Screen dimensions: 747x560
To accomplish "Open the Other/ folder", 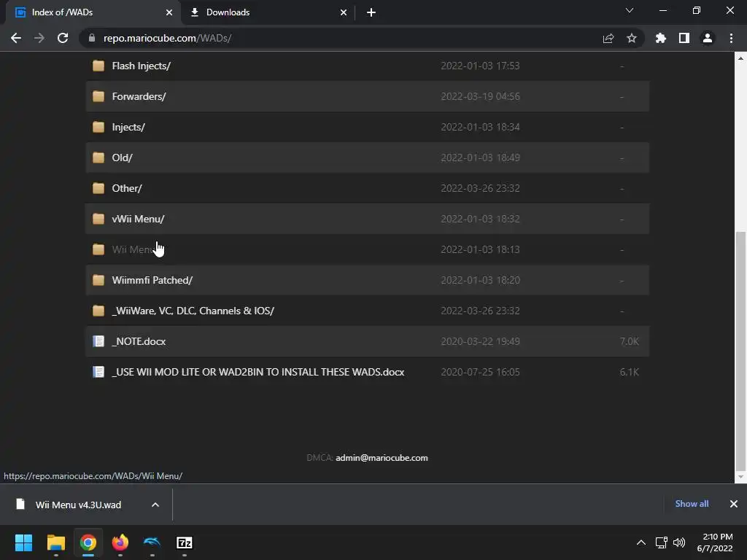I will [x=127, y=188].
